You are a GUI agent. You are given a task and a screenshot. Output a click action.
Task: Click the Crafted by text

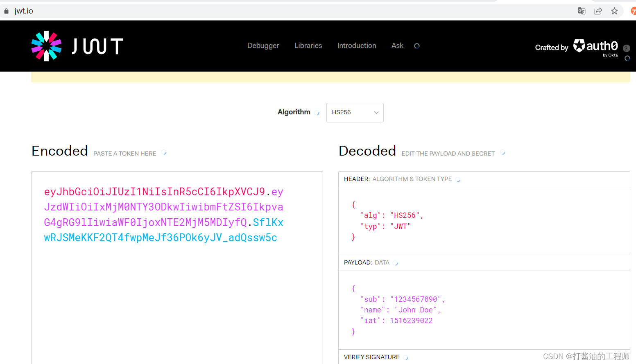click(551, 47)
